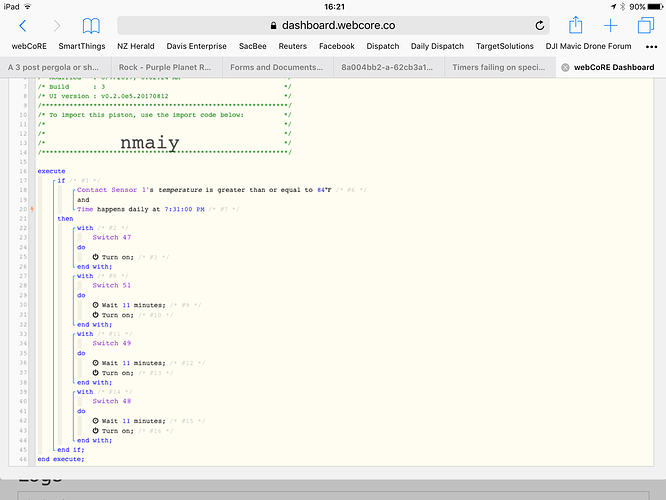Select the webCoRE Dashboard tab
Image resolution: width=666 pixels, height=500 pixels.
[613, 68]
